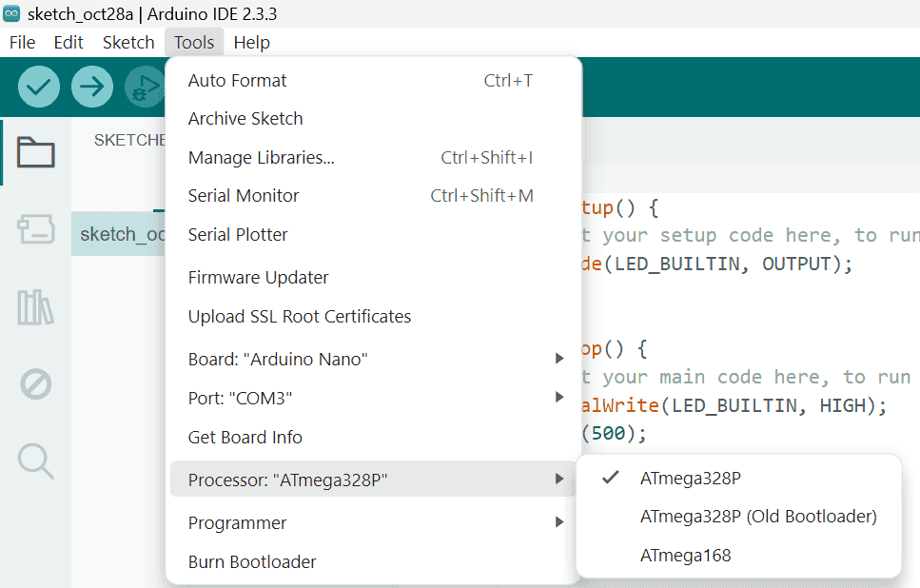Open the Boards Manager sidebar icon
The width and height of the screenshot is (920, 588).
36,230
